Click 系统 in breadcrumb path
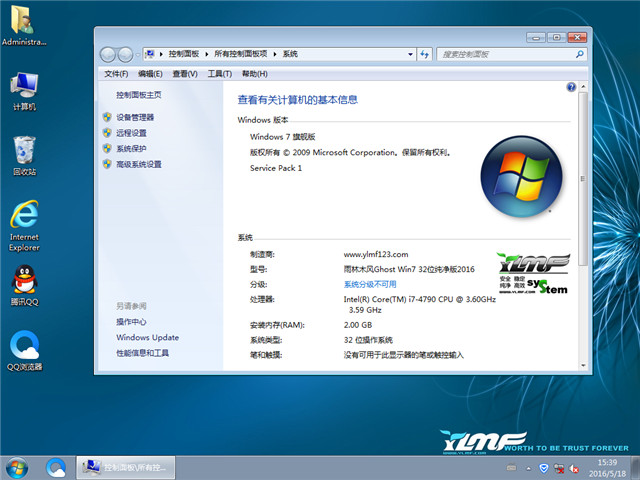This screenshot has height=480, width=640. click(290, 54)
